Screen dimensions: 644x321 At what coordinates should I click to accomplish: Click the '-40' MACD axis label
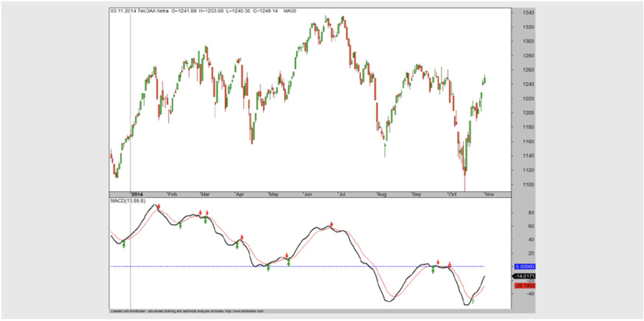click(x=530, y=294)
